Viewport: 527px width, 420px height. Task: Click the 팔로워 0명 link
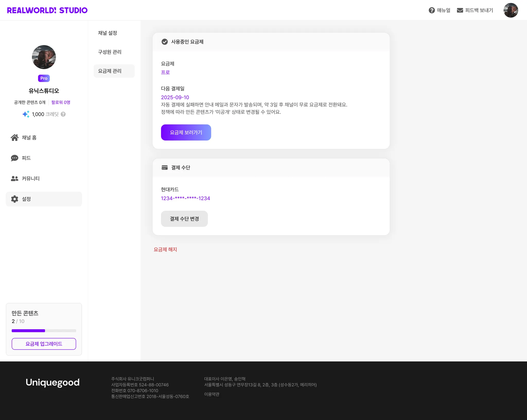pyautogui.click(x=61, y=102)
